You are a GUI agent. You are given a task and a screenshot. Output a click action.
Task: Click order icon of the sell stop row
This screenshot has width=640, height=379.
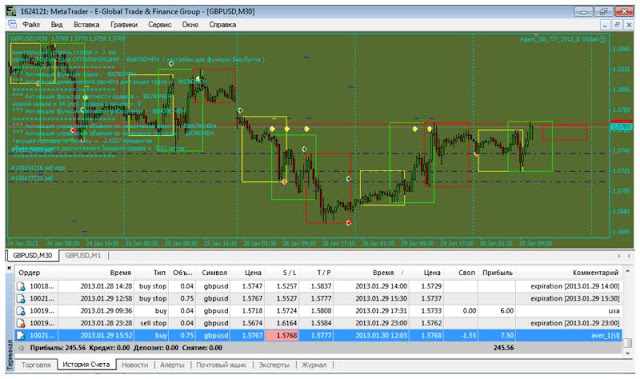point(21,323)
